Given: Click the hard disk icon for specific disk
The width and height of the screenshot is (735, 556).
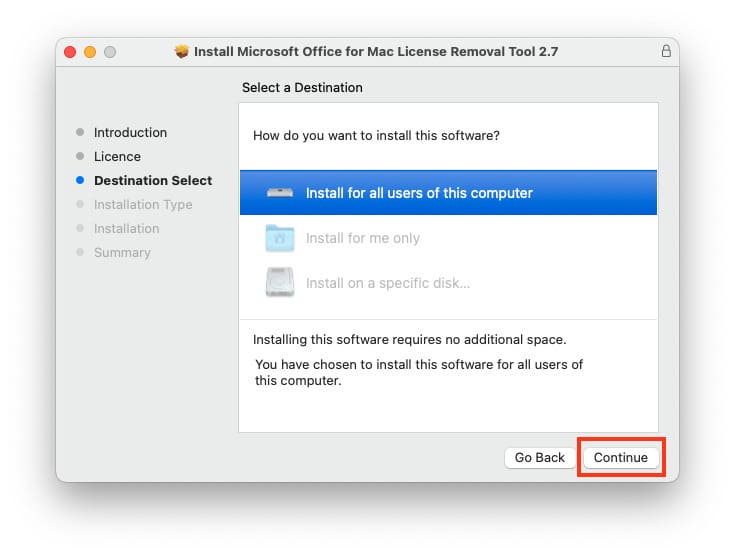Looking at the screenshot, I should (280, 283).
